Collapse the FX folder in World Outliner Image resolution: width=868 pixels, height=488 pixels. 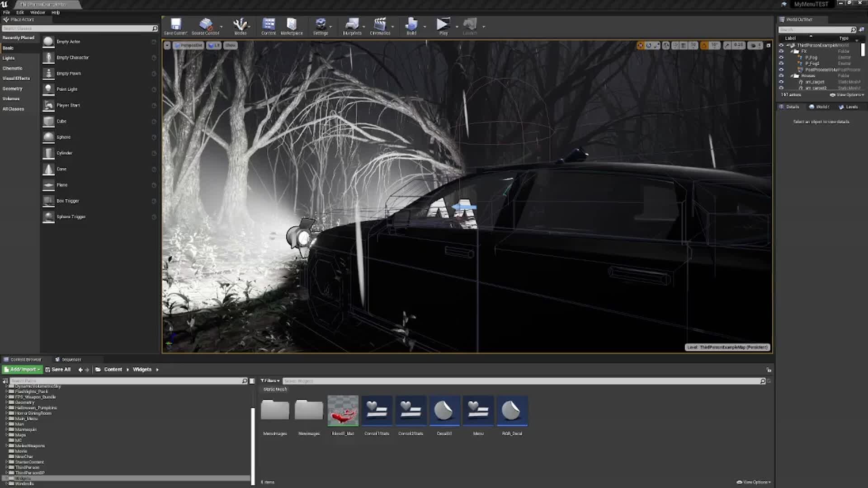click(792, 52)
